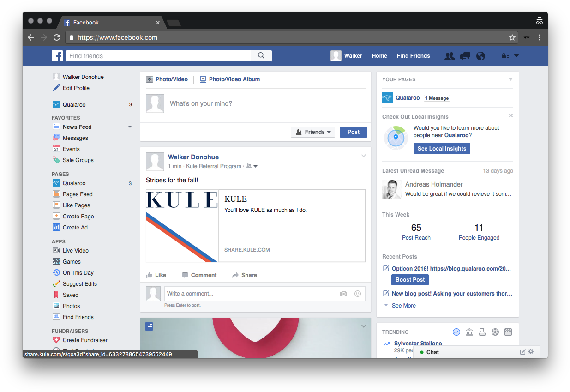Expand the account settings caret in top bar
Screen dimensions: 570x392
516,56
